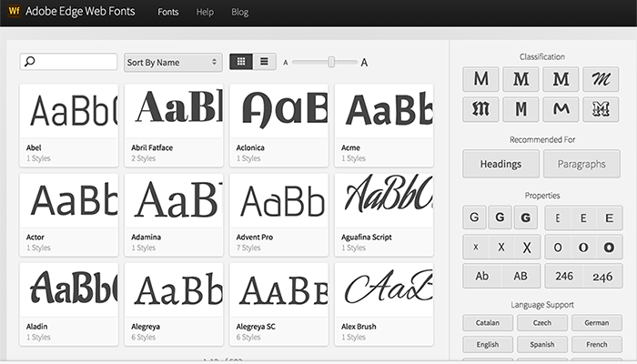Select light weight G property

(474, 217)
